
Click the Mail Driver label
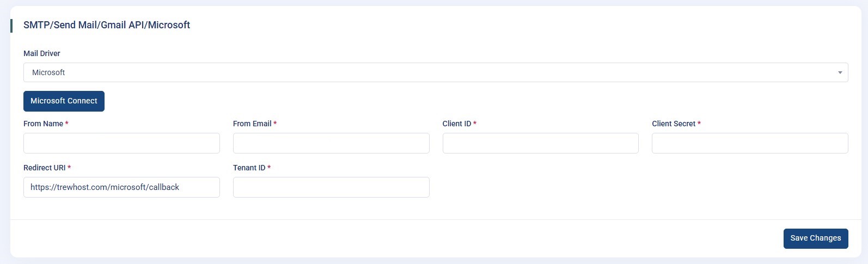[42, 53]
